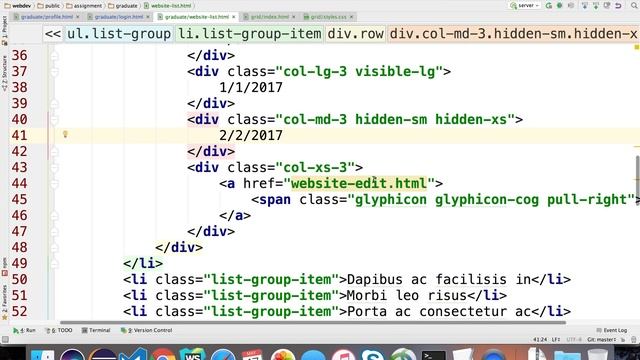Open the Git: master branch menu
640x360 pixels.
click(x=601, y=340)
